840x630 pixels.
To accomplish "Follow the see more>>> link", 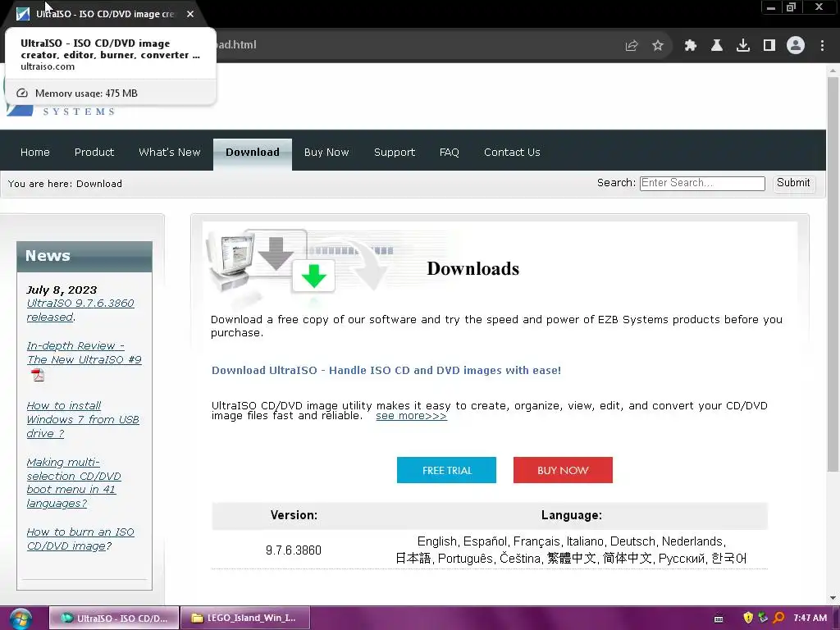I will pos(411,416).
